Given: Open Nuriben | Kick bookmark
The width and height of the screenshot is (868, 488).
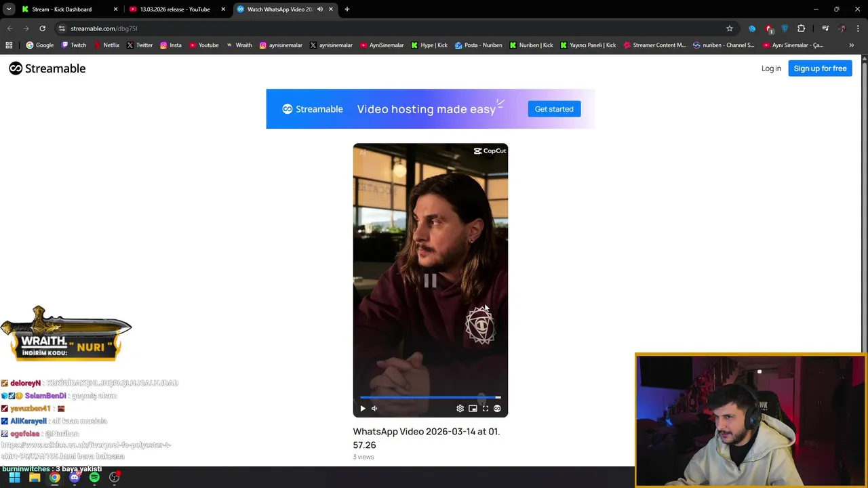Looking at the screenshot, I should (531, 45).
